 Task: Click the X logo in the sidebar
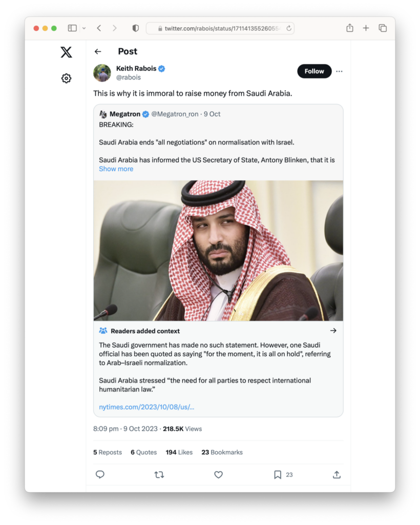pyautogui.click(x=66, y=52)
